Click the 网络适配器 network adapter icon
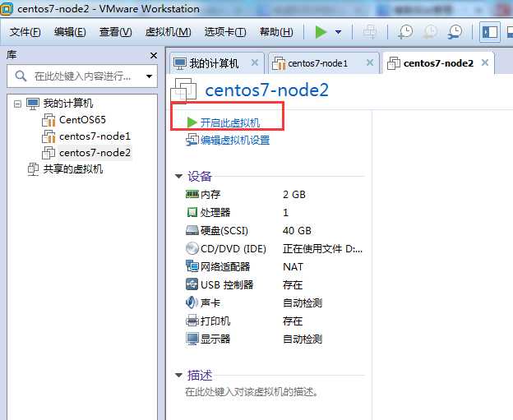Image resolution: width=513 pixels, height=420 pixels. (192, 266)
